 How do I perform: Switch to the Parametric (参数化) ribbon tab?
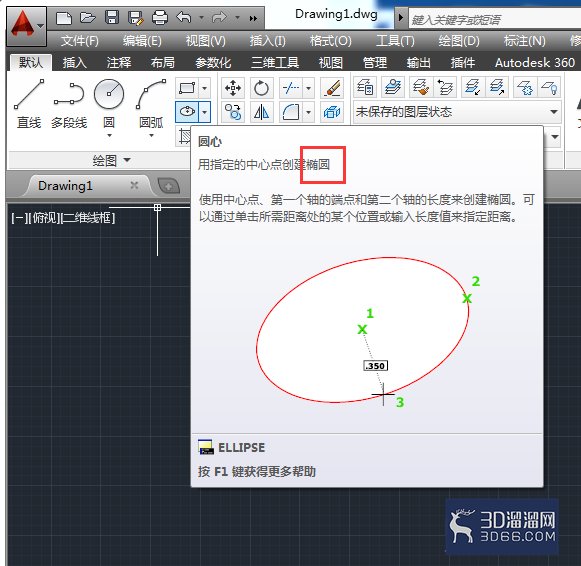213,63
